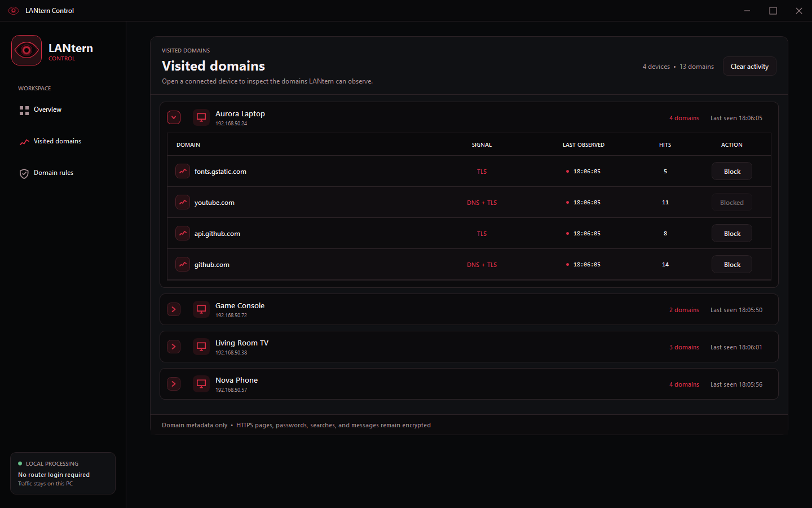Image resolution: width=812 pixels, height=508 pixels.
Task: Click the Living Room TV 3 domains count
Action: pos(684,347)
